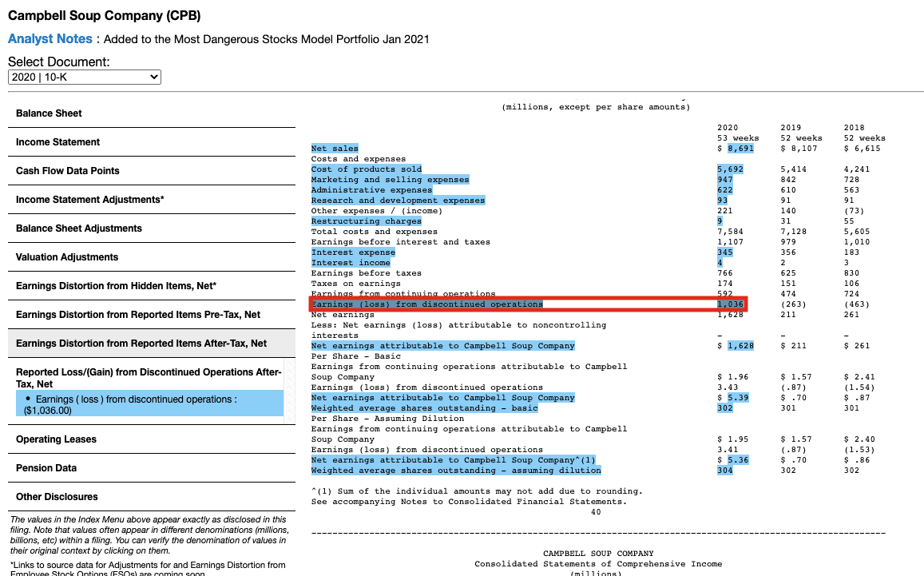Viewport: 924px width, 576px height.
Task: Click the Campbell Soup Company (CPB) page title
Action: click(105, 16)
